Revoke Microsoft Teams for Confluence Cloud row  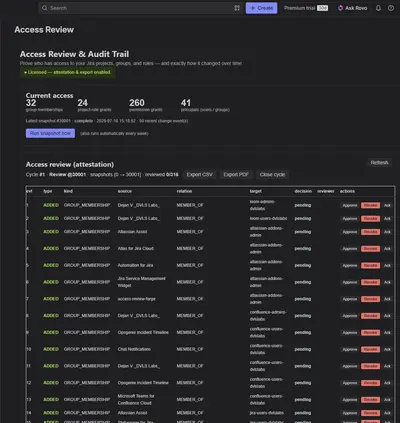pos(370,400)
